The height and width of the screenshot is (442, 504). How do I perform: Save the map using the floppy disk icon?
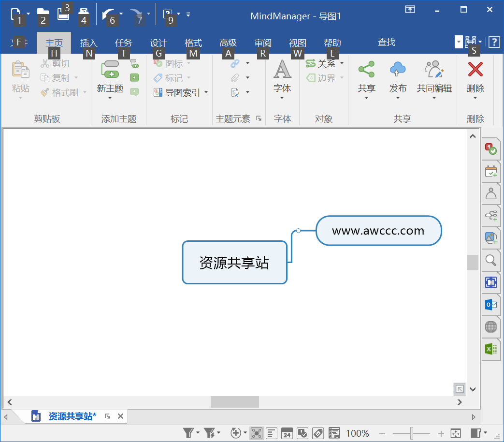tap(63, 14)
